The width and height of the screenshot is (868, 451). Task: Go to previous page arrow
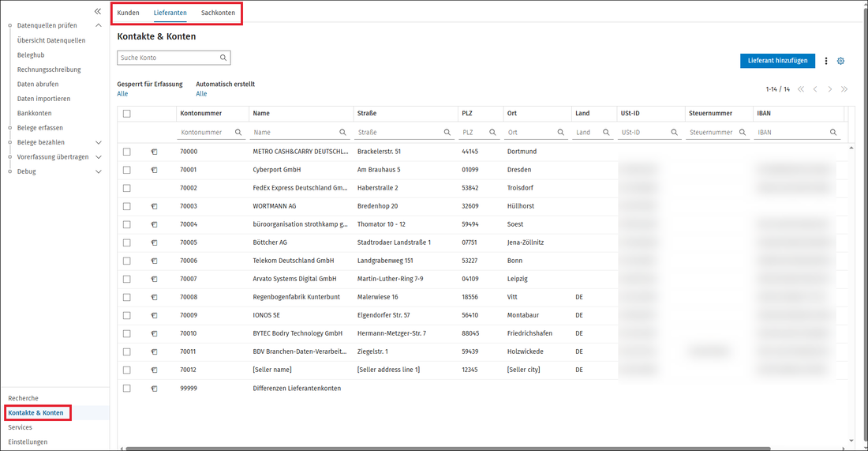815,89
